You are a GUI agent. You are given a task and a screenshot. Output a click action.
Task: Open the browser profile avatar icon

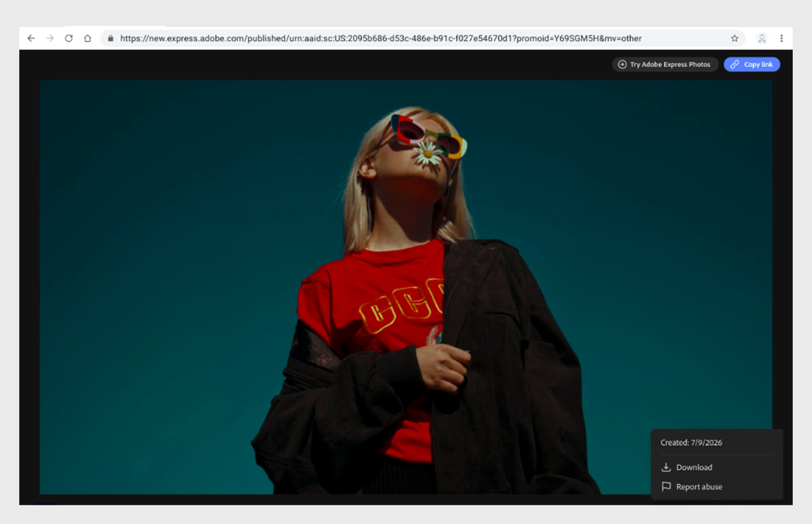coord(761,38)
